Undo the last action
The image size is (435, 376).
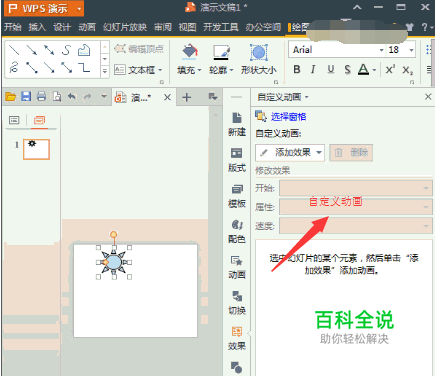72,97
